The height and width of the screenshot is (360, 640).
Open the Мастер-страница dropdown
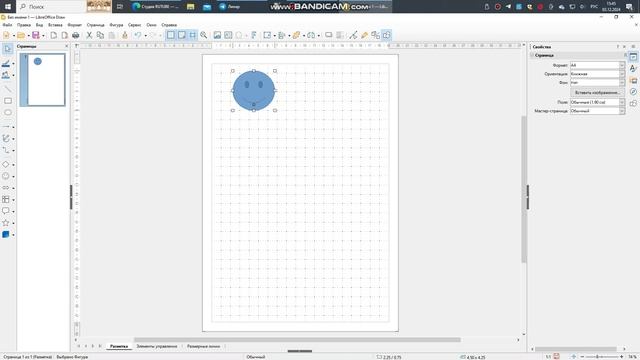click(597, 111)
